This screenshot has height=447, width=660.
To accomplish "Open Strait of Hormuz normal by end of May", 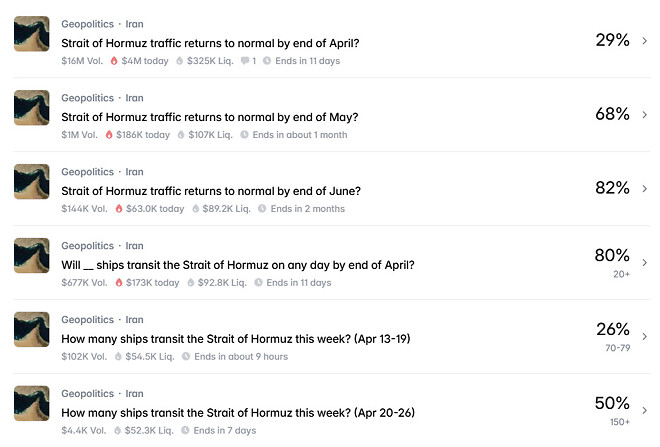I will pyautogui.click(x=210, y=117).
